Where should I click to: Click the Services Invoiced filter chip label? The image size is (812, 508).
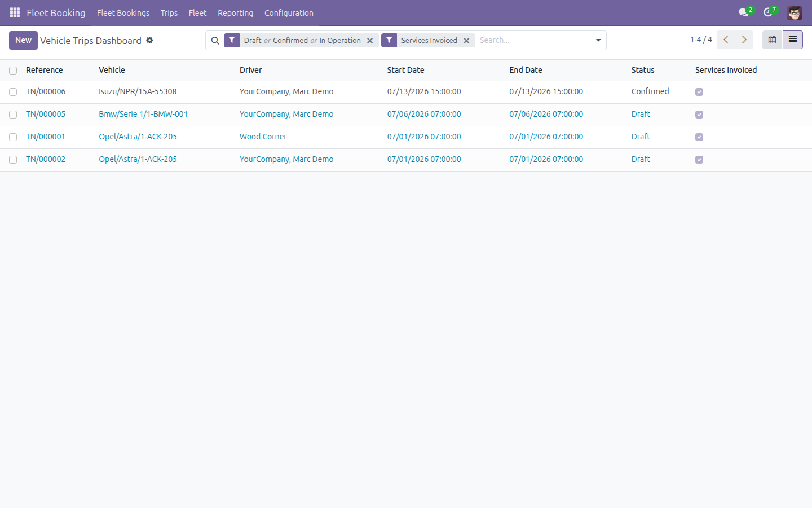(429, 40)
